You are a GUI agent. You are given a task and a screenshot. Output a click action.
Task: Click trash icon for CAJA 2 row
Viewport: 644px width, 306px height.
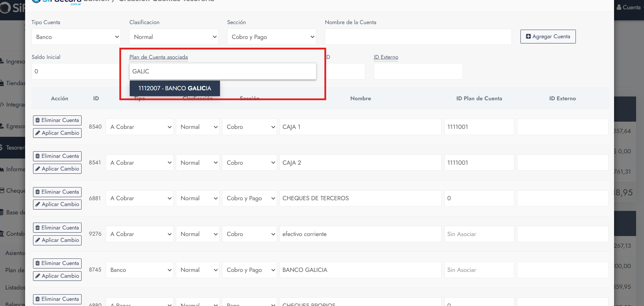38,156
